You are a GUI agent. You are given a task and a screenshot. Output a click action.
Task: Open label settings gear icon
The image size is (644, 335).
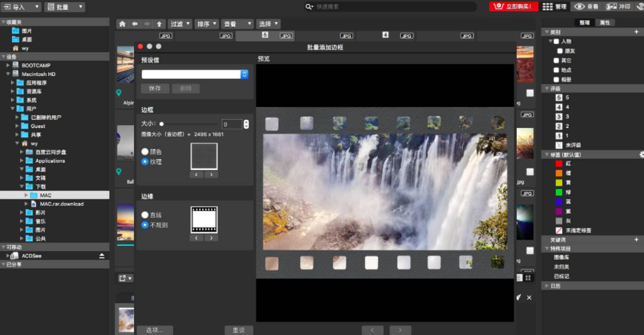point(641,155)
